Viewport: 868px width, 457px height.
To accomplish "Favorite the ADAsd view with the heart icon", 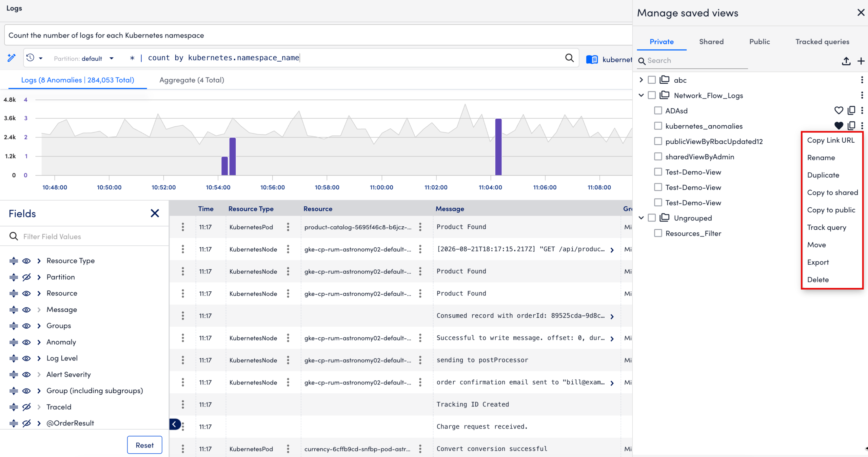I will click(x=839, y=110).
